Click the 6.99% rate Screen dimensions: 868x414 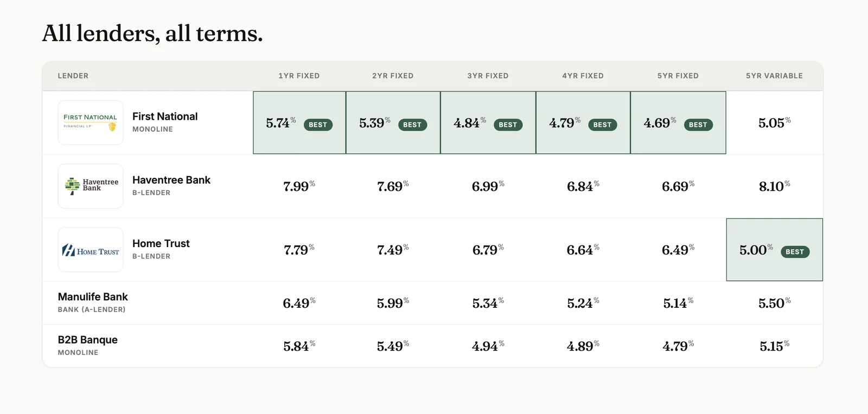point(488,186)
